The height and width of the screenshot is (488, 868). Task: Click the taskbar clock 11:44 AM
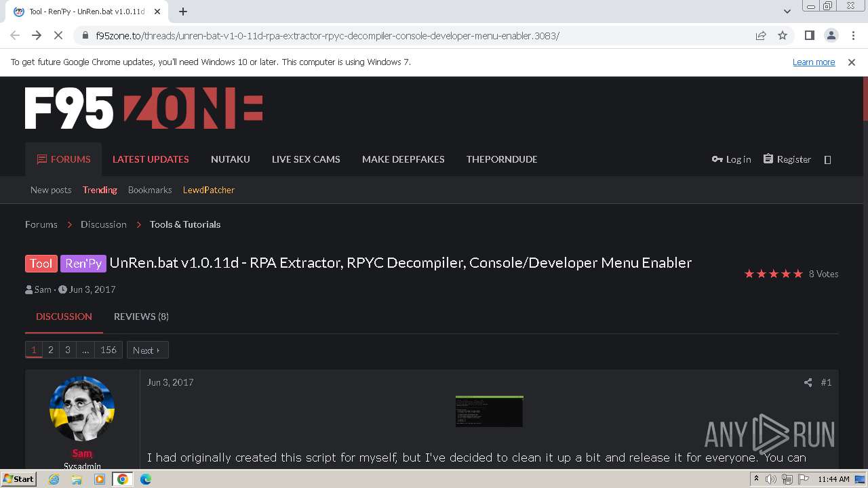point(833,479)
